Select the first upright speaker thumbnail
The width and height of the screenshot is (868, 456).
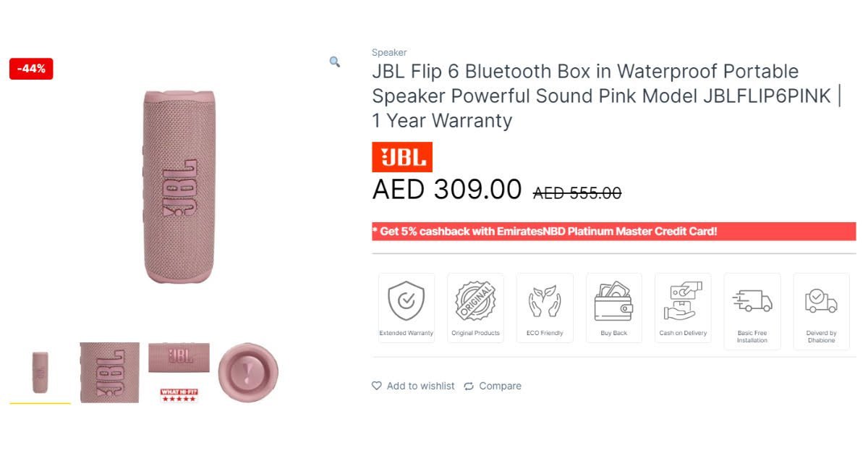(40, 372)
